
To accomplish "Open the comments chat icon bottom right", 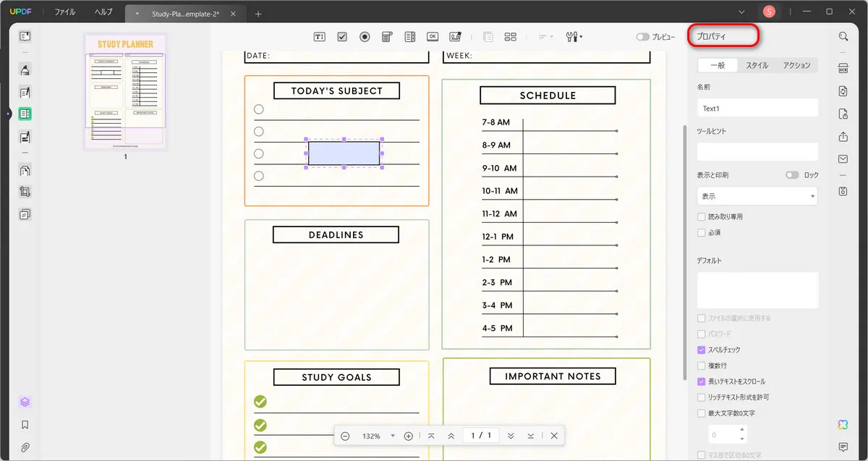I will [843, 447].
